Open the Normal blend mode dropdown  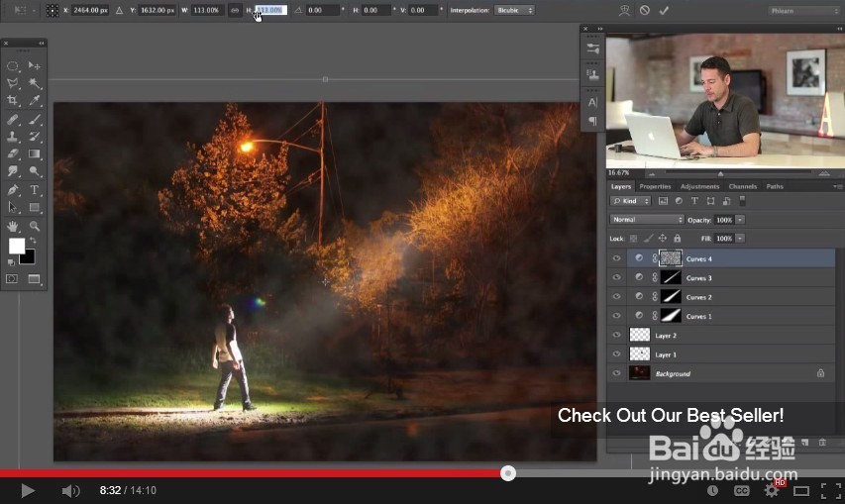point(647,220)
